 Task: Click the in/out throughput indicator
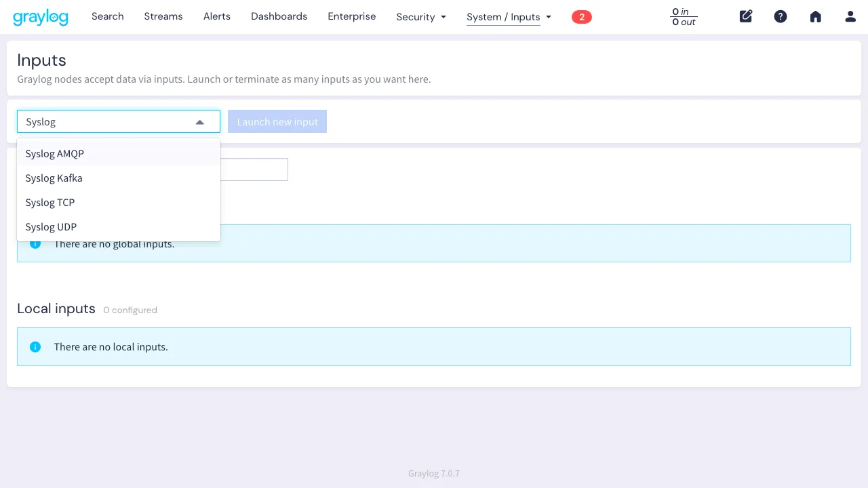point(684,17)
